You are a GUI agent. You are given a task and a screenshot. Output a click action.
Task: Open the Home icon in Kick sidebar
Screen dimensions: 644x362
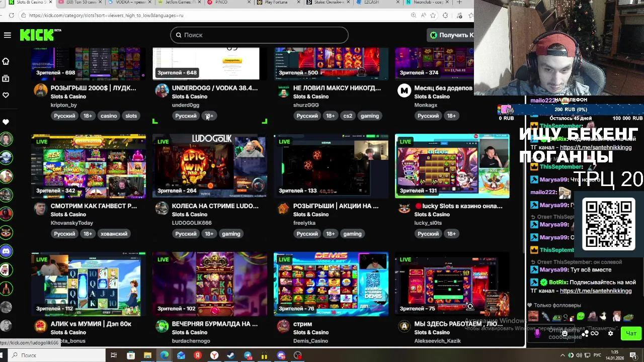pos(6,61)
